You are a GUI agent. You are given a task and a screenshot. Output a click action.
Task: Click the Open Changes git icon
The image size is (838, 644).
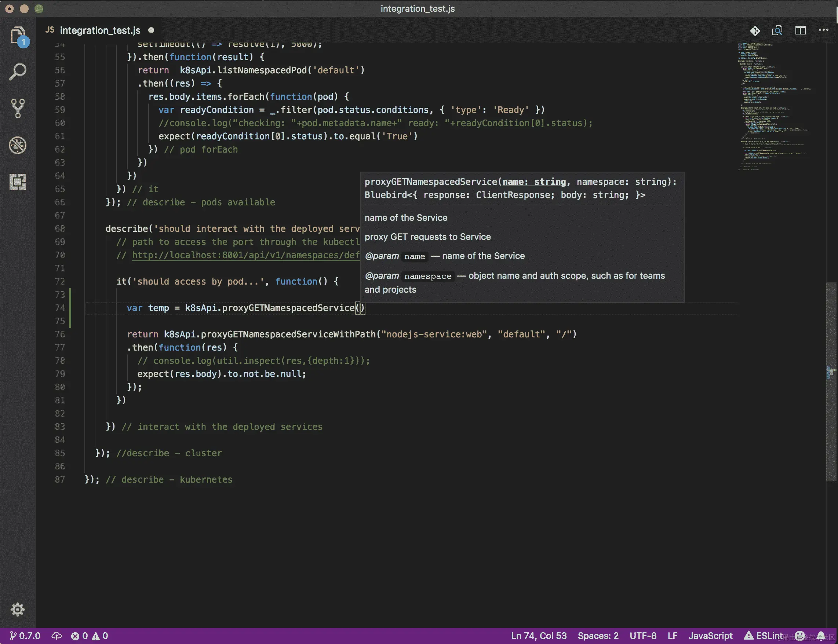tap(755, 30)
